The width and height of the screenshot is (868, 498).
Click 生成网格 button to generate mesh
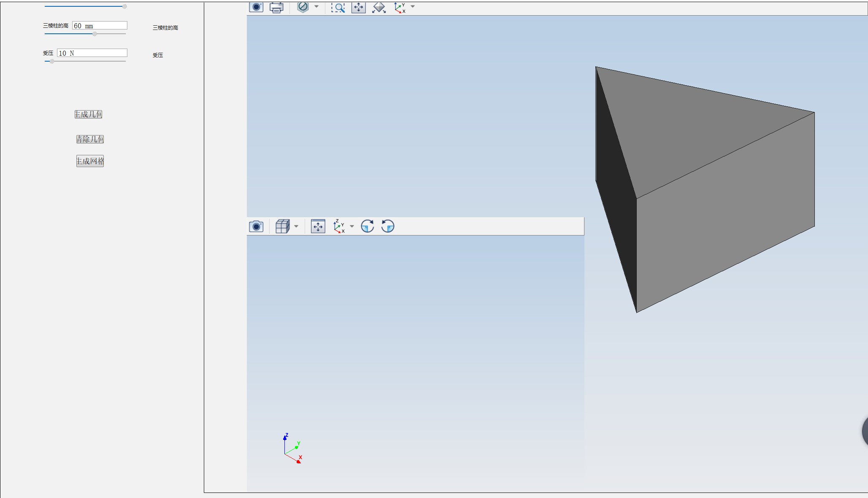click(91, 161)
